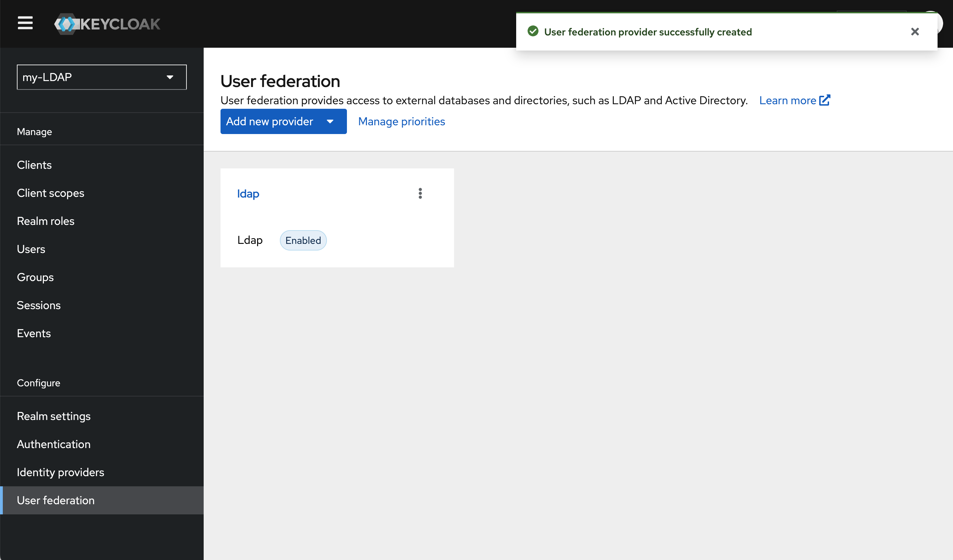Open the Groups section
Image resolution: width=953 pixels, height=560 pixels.
pyautogui.click(x=35, y=277)
